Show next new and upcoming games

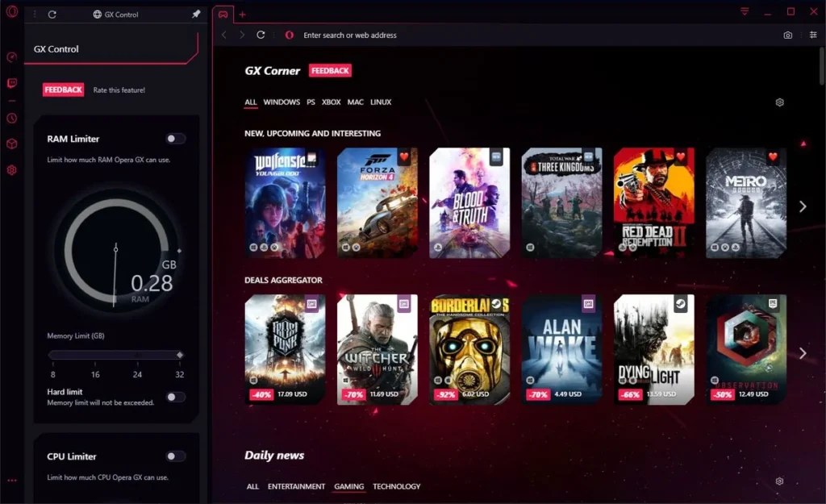click(x=803, y=206)
